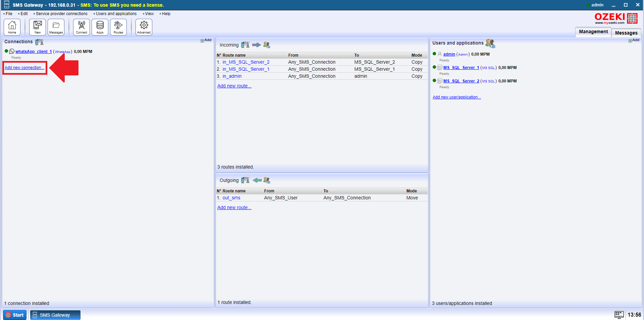
Task: Click Add new user/application link
Action: tap(457, 97)
